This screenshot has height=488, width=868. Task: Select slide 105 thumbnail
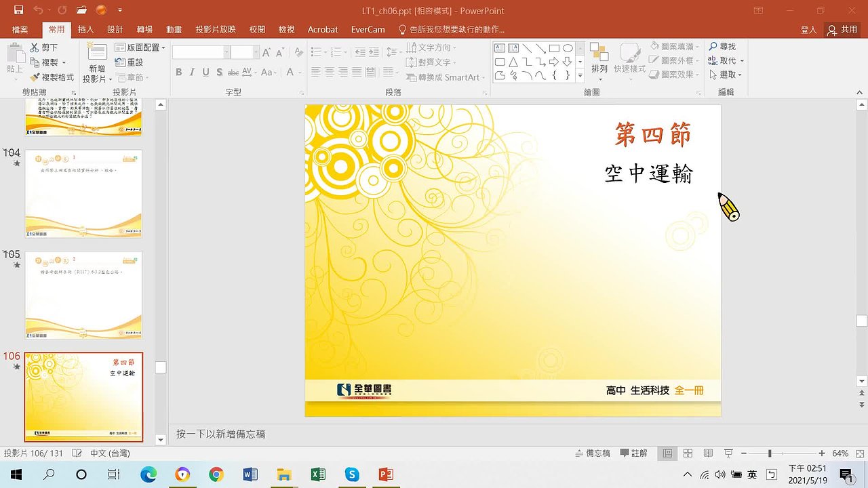[x=83, y=296]
